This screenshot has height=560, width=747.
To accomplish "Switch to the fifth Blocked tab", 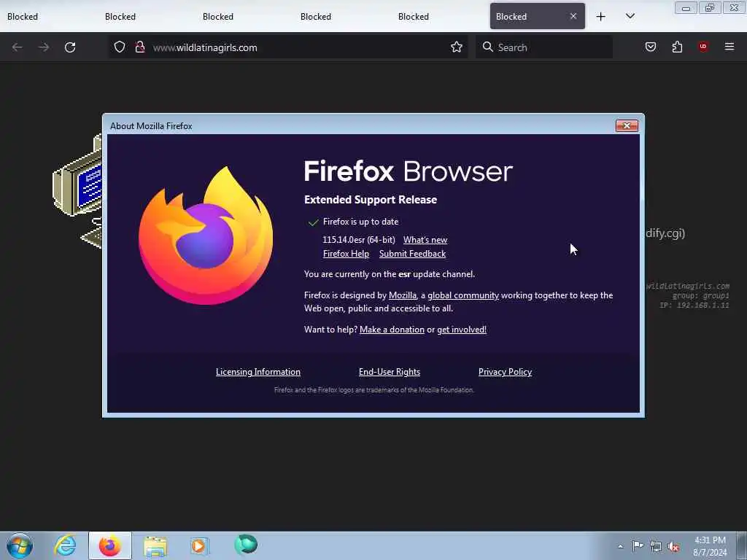I will coord(438,16).
